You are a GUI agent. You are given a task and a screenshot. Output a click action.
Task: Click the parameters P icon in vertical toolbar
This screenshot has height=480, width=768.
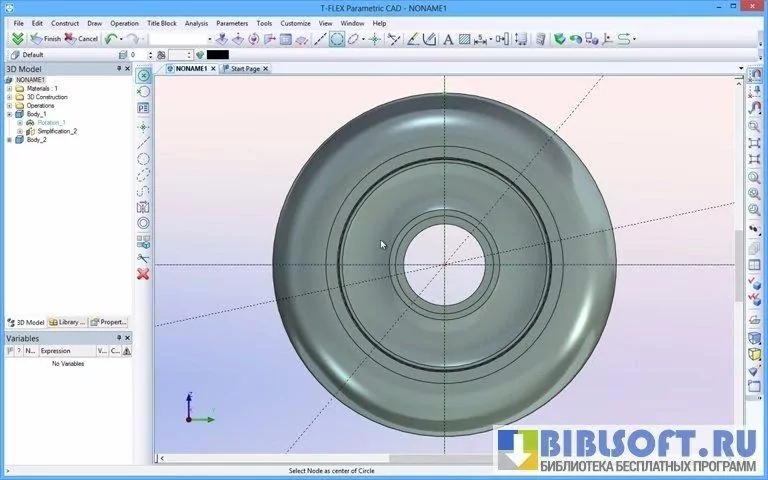(143, 108)
